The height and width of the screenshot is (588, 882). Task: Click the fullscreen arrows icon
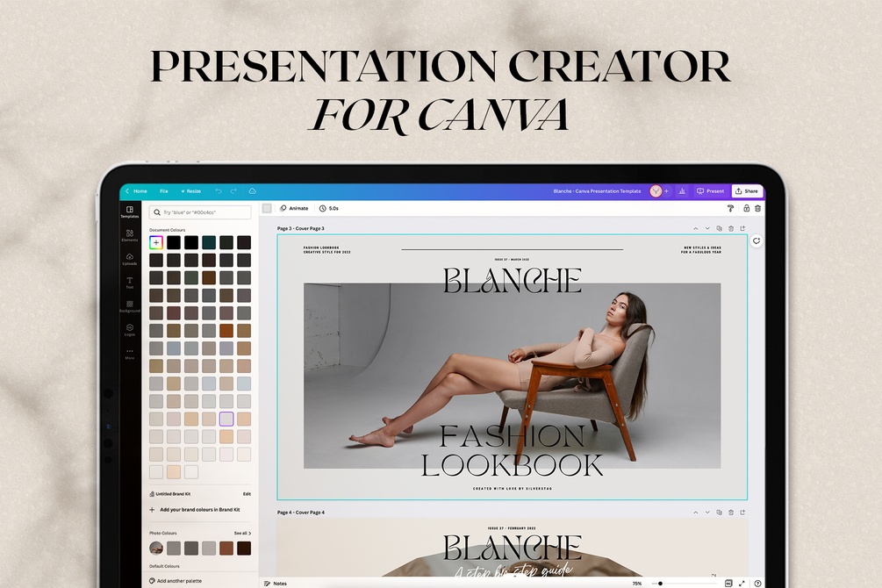(x=742, y=584)
